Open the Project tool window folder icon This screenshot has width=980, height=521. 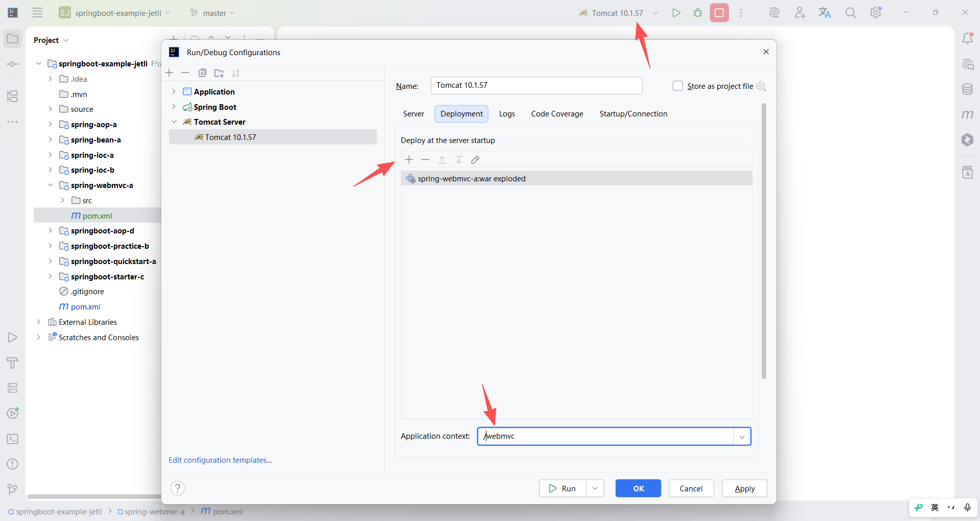(13, 39)
